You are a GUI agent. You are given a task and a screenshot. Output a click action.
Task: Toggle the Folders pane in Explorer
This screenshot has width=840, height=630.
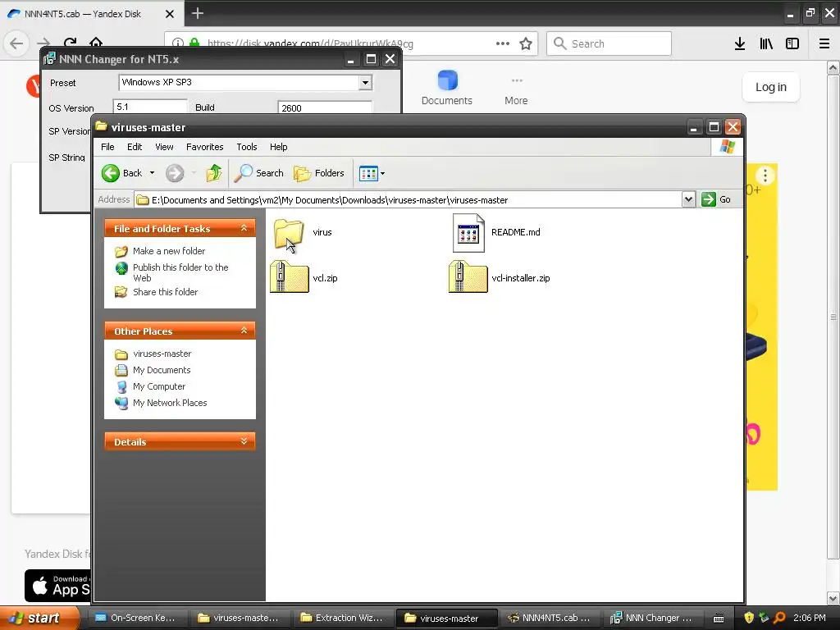[319, 173]
